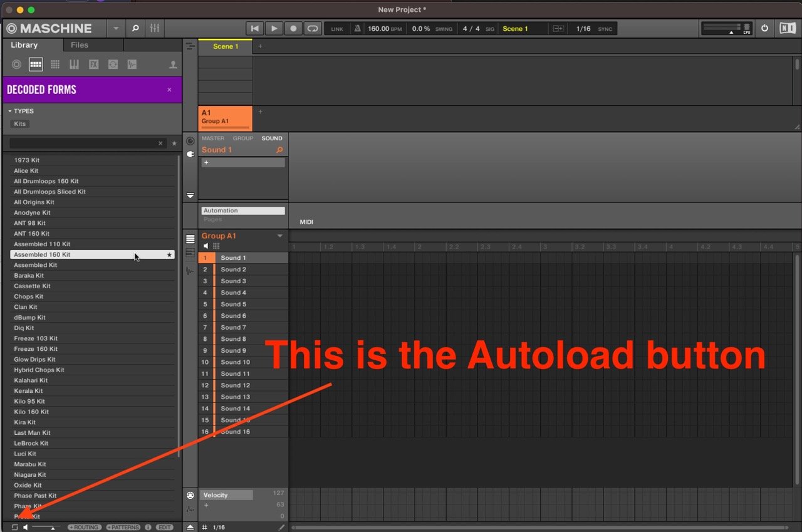The width and height of the screenshot is (802, 532).
Task: Select the A1 Group pad
Action: [226, 118]
